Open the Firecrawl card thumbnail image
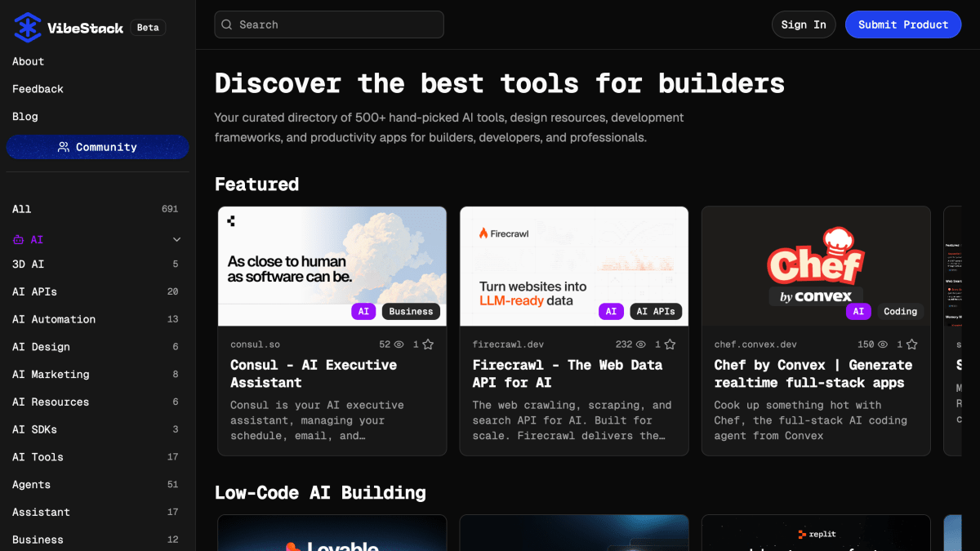The image size is (980, 551). tap(574, 266)
